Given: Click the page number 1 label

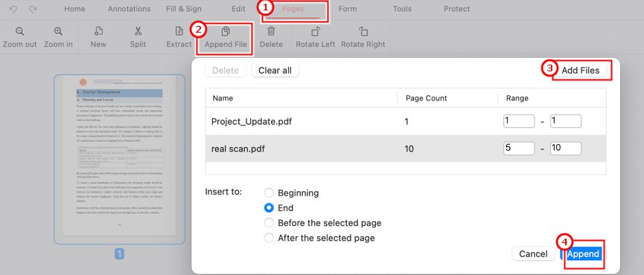Looking at the screenshot, I should (x=120, y=254).
